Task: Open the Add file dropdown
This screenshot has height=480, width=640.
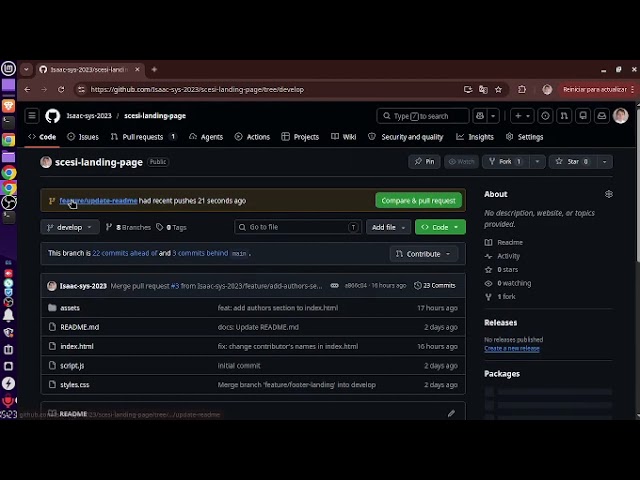Action: point(388,227)
